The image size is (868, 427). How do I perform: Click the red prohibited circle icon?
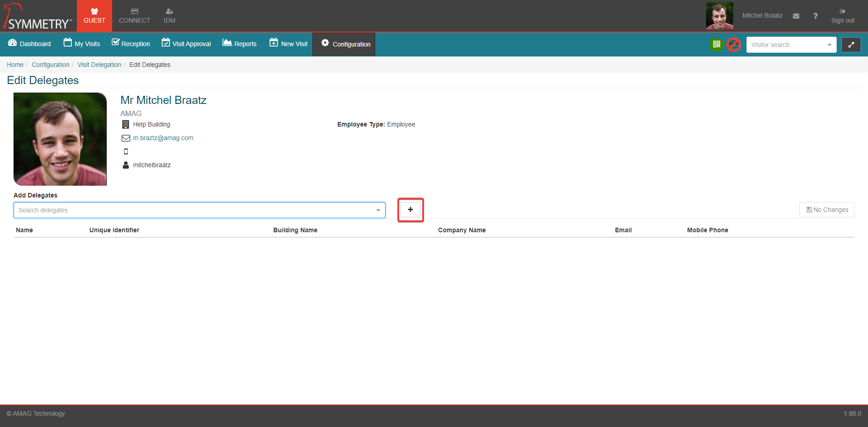pos(734,44)
